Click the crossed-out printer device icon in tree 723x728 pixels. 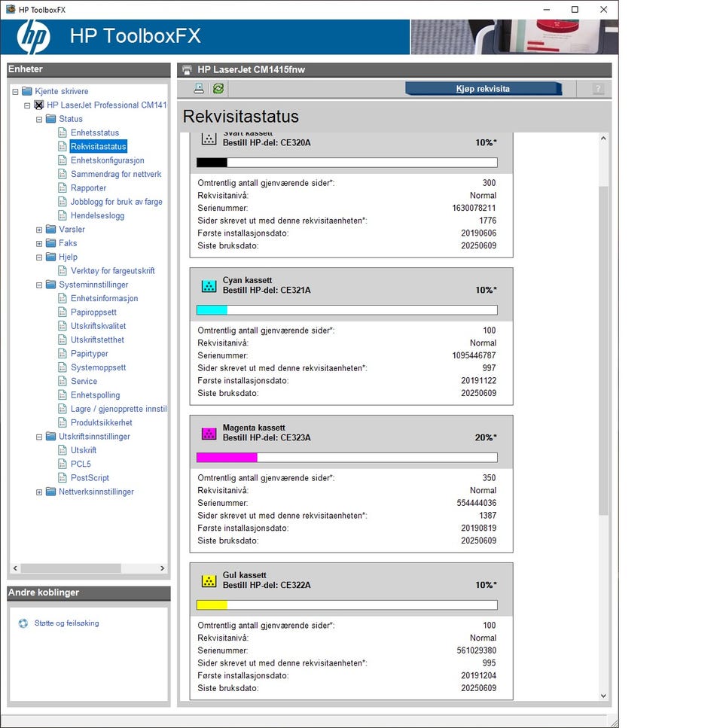(39, 105)
